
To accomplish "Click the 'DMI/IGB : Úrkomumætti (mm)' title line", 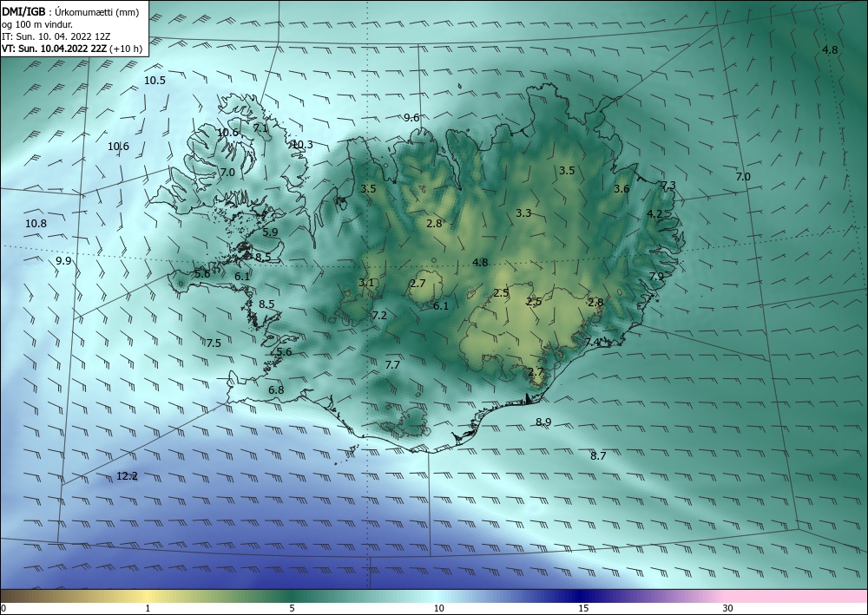I will click(x=70, y=12).
